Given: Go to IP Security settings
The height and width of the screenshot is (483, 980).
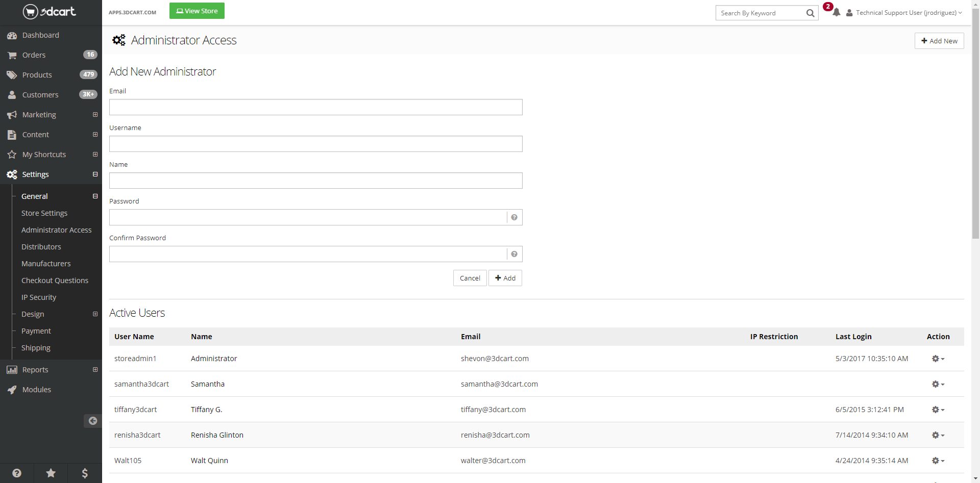Looking at the screenshot, I should 39,297.
